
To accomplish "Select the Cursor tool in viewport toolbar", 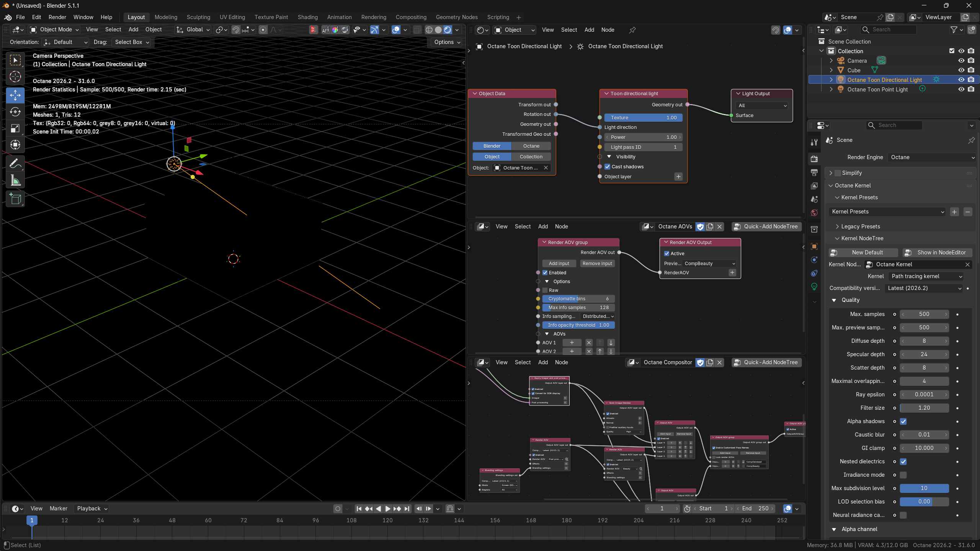I will (x=15, y=77).
